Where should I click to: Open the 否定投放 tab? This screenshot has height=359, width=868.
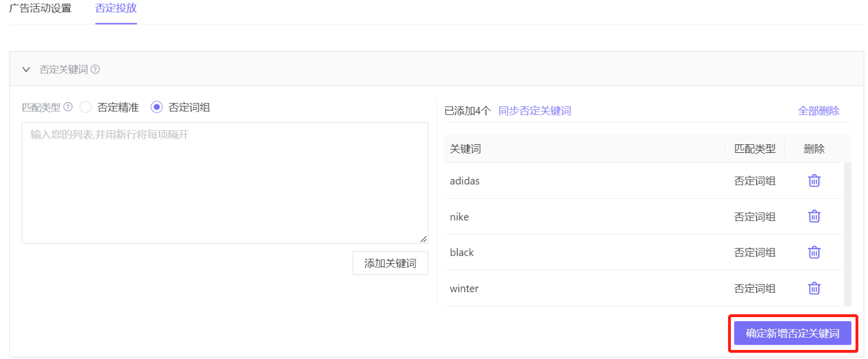116,9
